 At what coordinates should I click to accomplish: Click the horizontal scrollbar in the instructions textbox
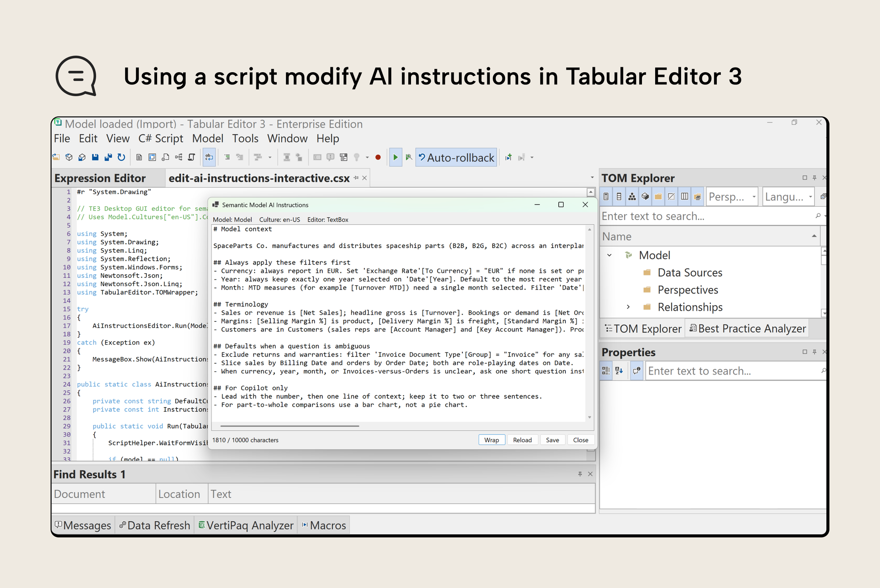[290, 426]
